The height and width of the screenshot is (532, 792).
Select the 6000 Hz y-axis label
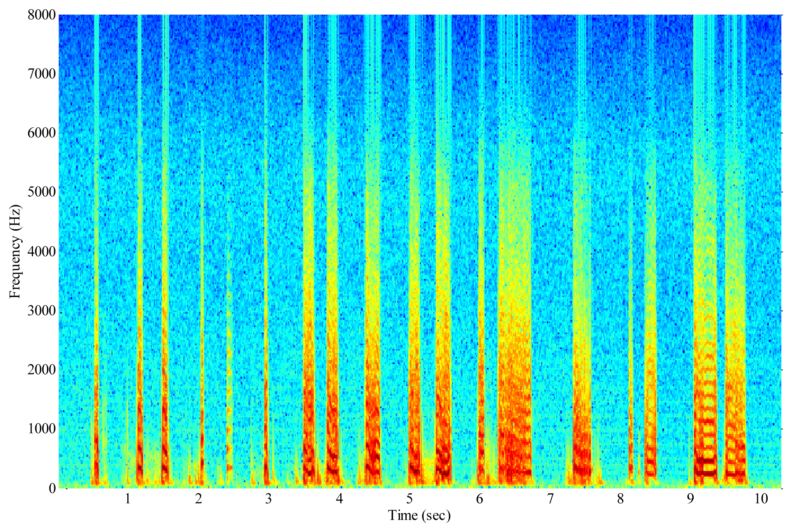(42, 133)
